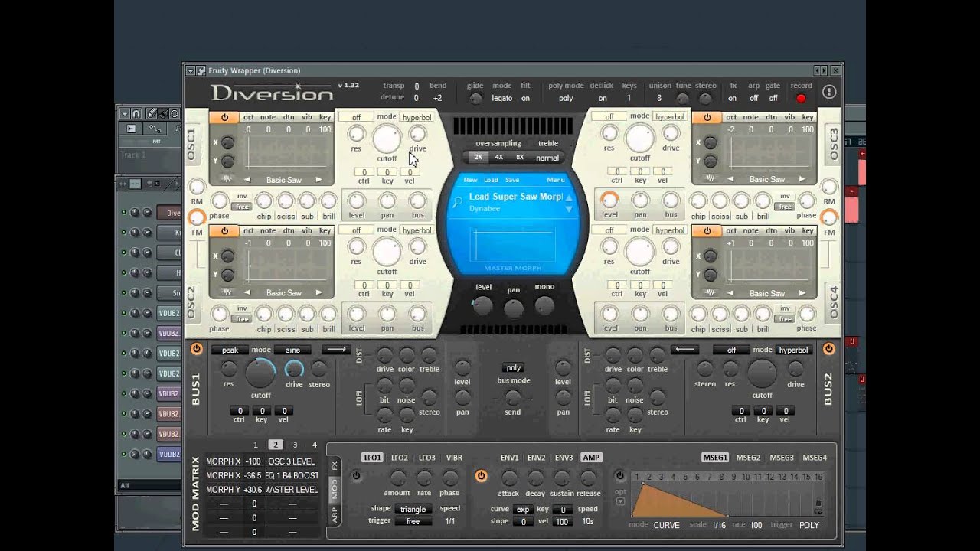Click Load preset button

(x=491, y=180)
